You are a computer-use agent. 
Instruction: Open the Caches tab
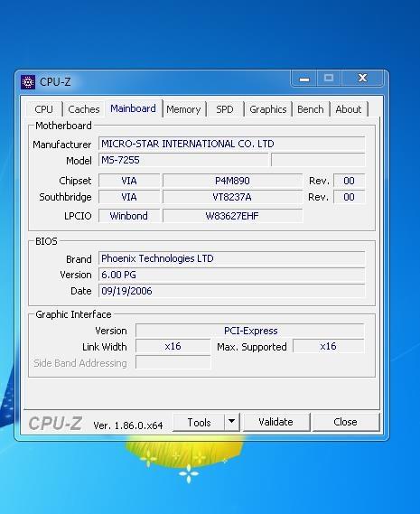pyautogui.click(x=84, y=109)
